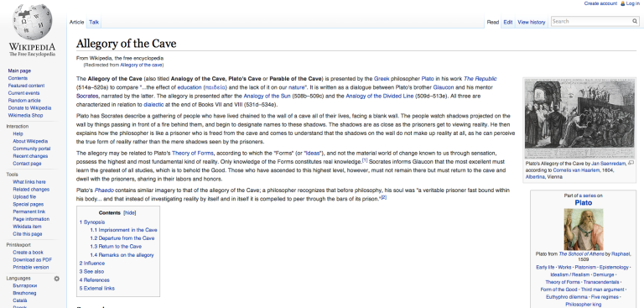Click The School of Athens link
Image resolution: width=644 pixels, height=308 pixels.
pos(581,254)
